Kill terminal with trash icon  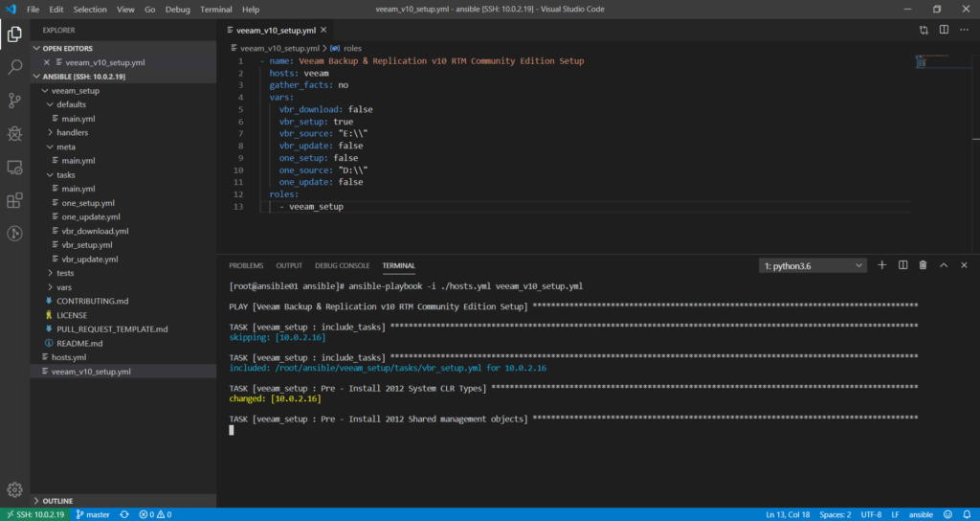tap(923, 265)
